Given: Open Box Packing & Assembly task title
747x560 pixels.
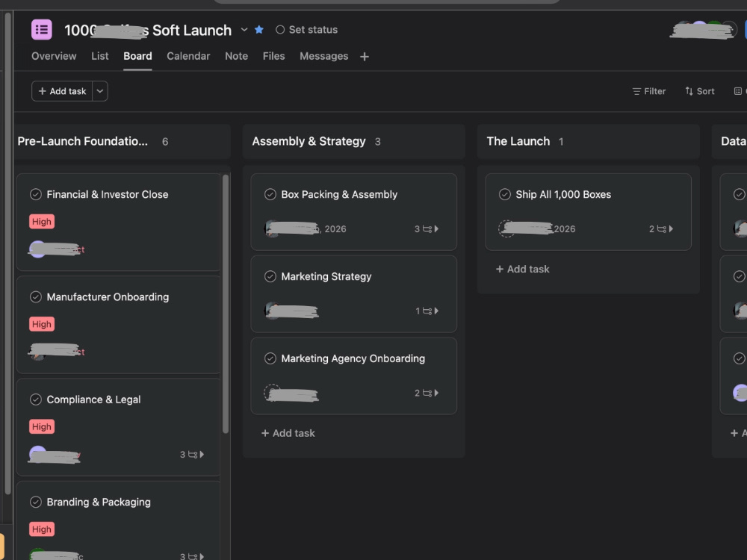Looking at the screenshot, I should tap(339, 194).
